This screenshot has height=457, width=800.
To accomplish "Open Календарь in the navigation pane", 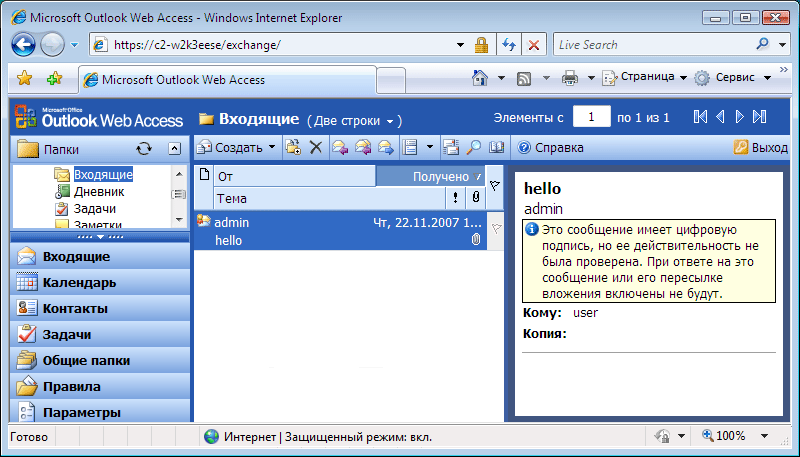I will 100,283.
